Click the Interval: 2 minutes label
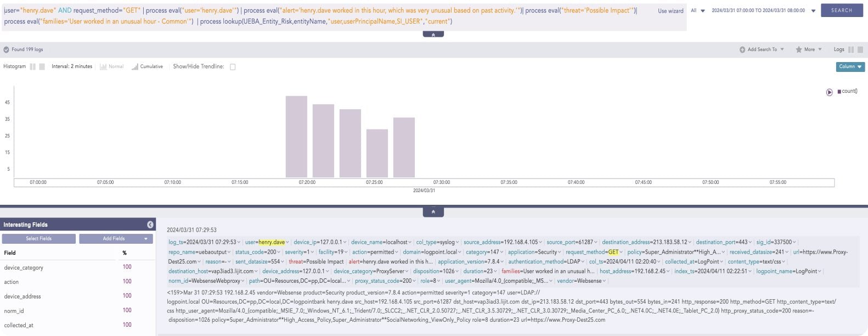This screenshot has width=868, height=336. [72, 66]
